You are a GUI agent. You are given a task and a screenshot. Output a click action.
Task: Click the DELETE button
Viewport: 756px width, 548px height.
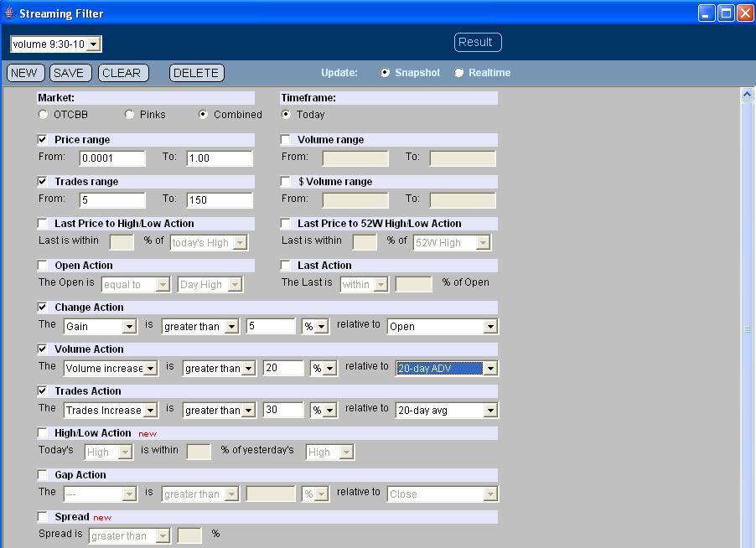[197, 73]
